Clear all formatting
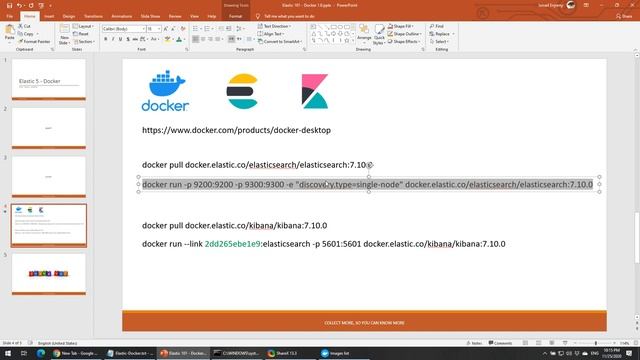Image resolution: width=640 pixels, height=360 pixels. pos(183,29)
